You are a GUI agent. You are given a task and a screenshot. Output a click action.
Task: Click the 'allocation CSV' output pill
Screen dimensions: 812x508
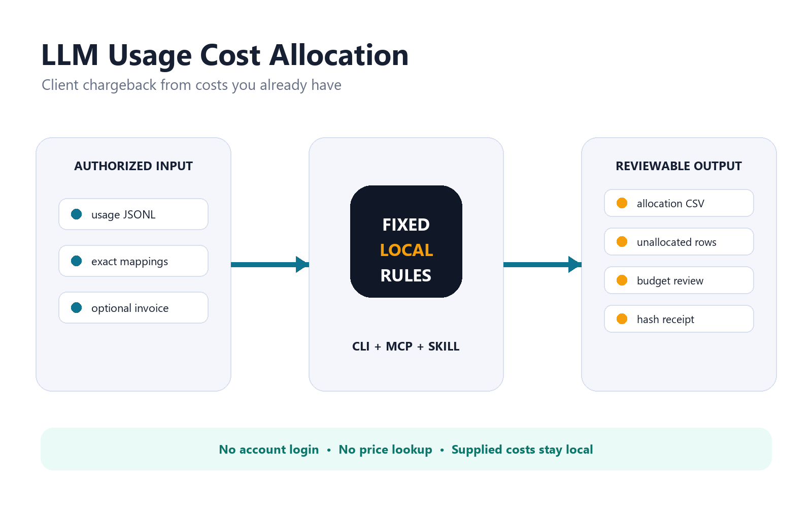click(679, 203)
